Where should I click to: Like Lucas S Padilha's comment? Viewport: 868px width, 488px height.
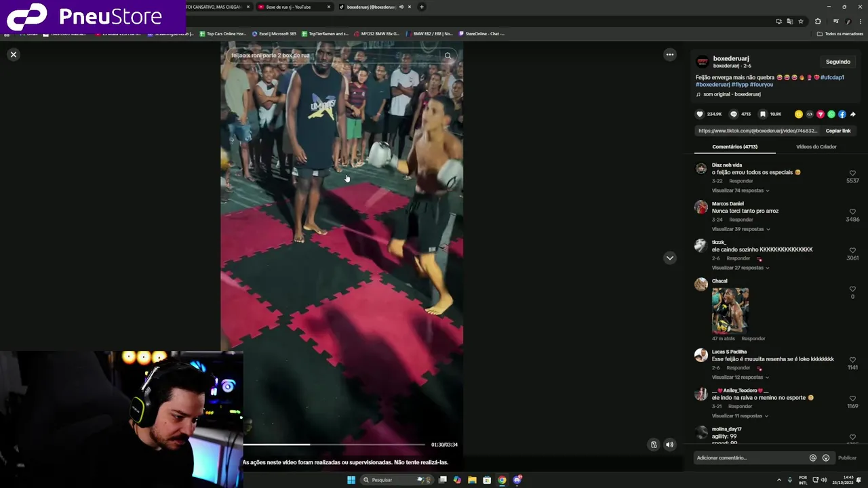tap(852, 360)
